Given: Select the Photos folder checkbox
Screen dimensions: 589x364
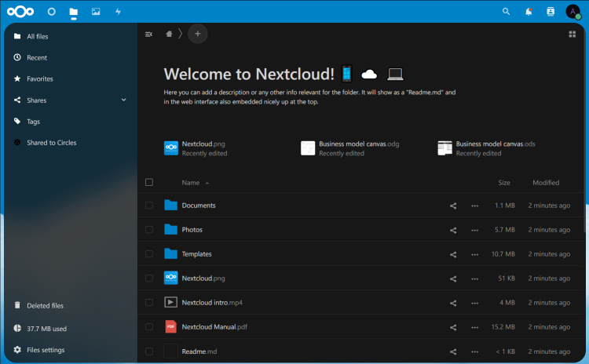Looking at the screenshot, I should click(149, 230).
